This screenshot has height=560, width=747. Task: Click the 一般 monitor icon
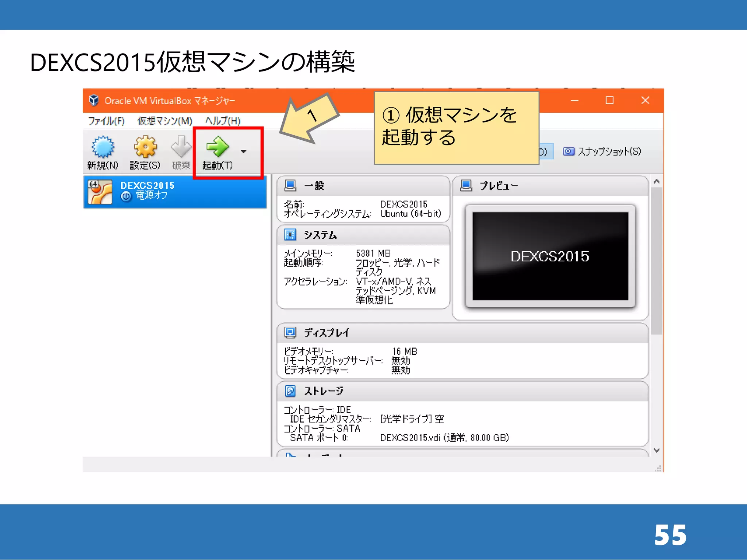coord(290,186)
